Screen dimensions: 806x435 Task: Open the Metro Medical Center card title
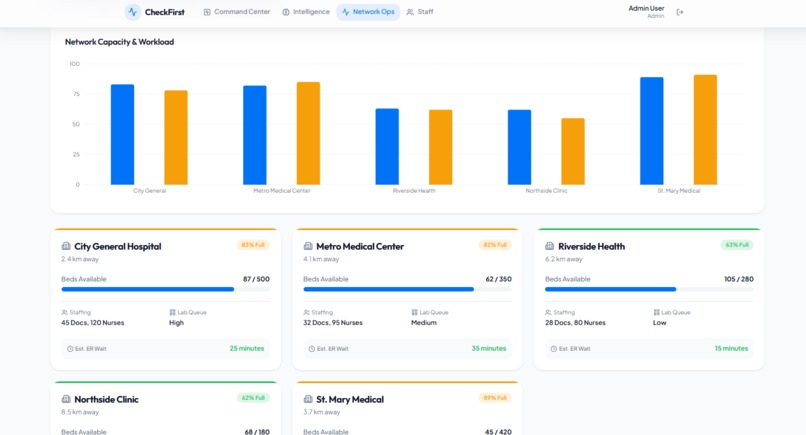coord(360,246)
